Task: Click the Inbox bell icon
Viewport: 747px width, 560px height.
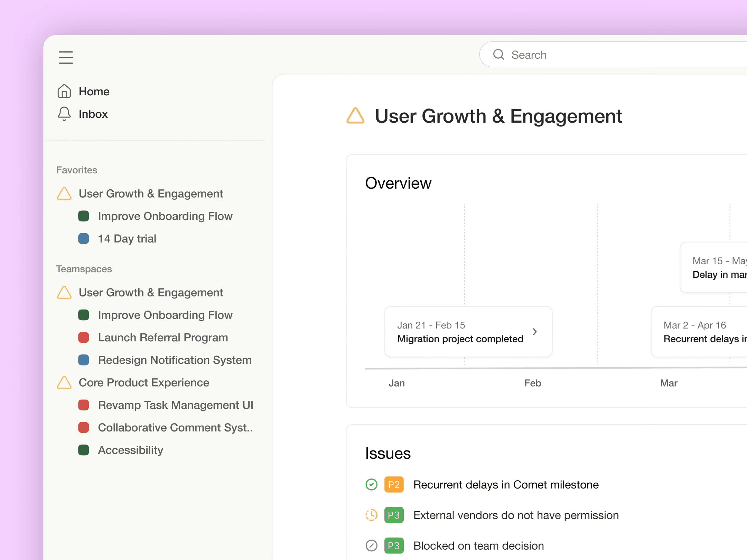Action: point(64,114)
